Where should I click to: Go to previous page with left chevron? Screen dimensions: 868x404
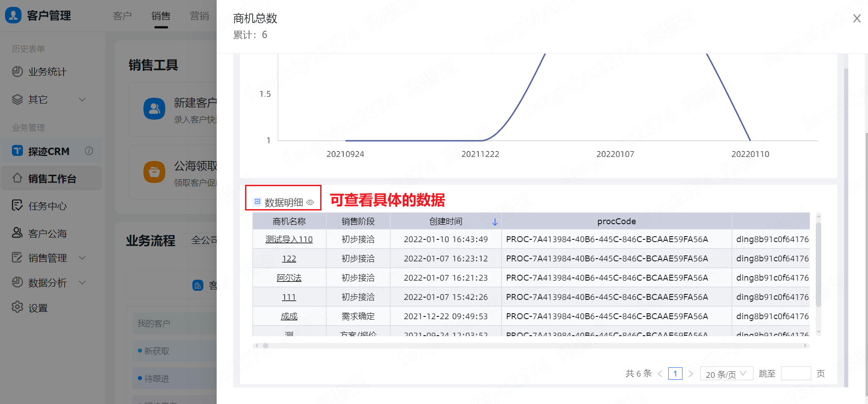[x=660, y=374]
